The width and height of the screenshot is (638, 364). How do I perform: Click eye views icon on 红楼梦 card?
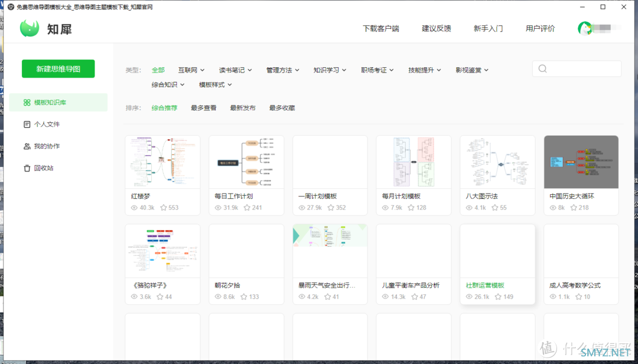134,208
